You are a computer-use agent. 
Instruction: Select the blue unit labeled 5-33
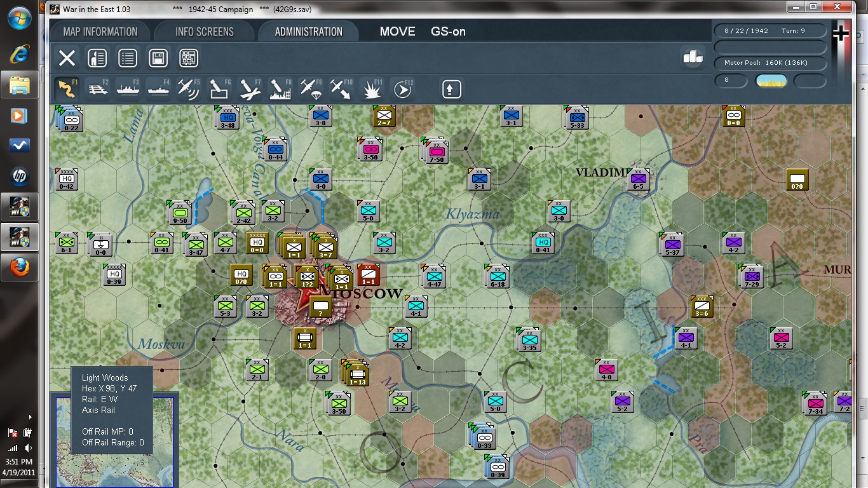576,118
